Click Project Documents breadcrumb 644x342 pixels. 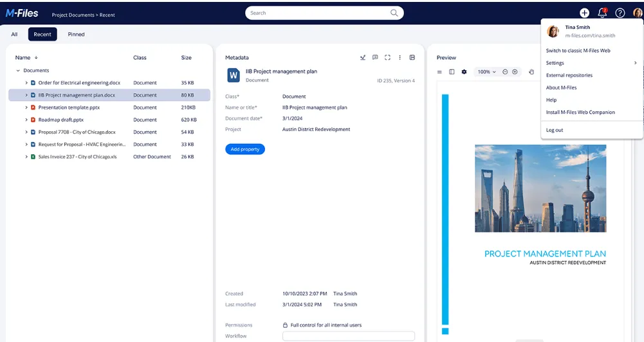73,15
